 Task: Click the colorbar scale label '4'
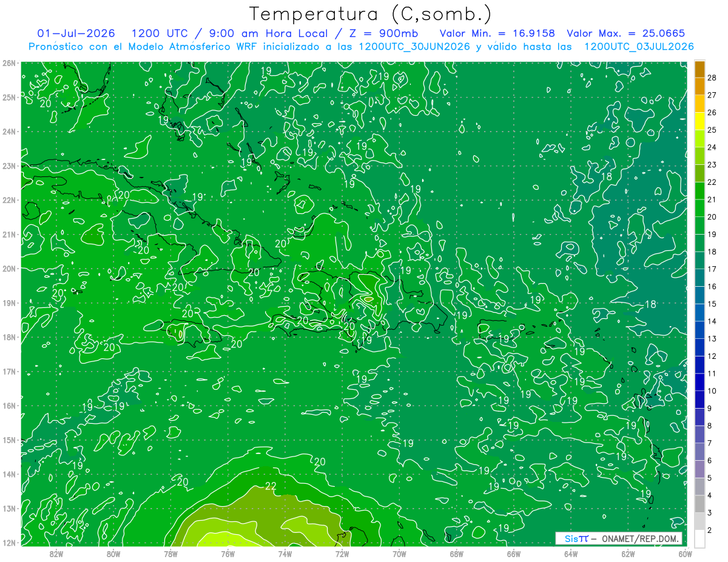(x=710, y=495)
